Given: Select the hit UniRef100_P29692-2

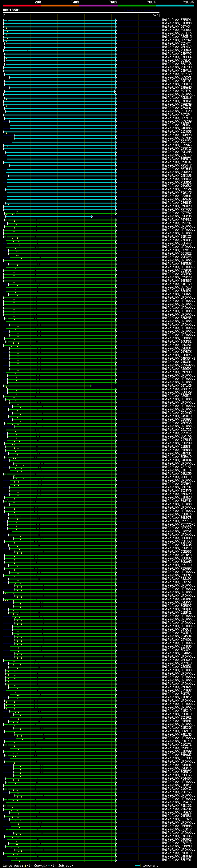Looking at the screenshot, I should coord(179,365).
